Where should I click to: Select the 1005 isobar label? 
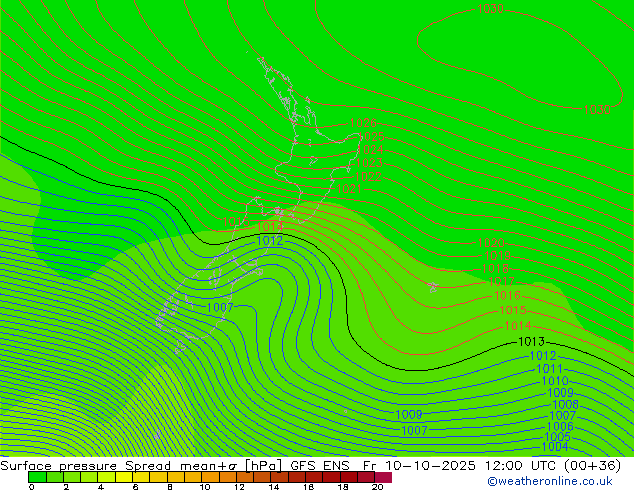tap(558, 437)
